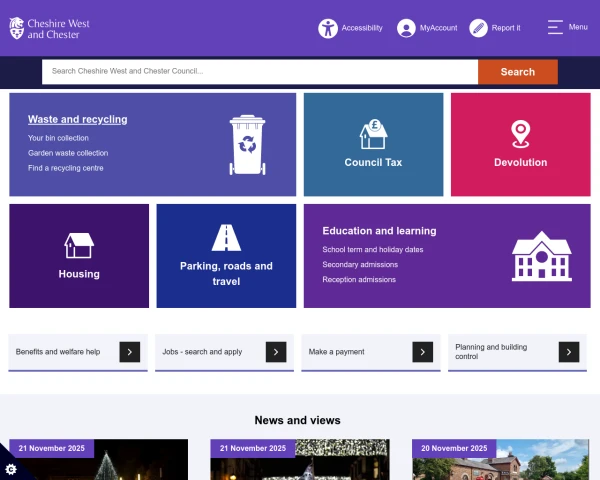
Task: Click the school building icon
Action: pos(542,256)
